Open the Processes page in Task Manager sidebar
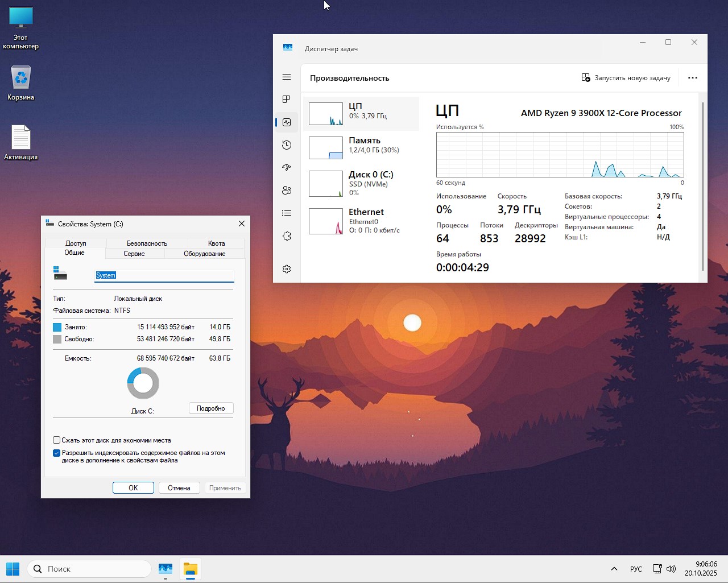The image size is (728, 583). tap(287, 100)
